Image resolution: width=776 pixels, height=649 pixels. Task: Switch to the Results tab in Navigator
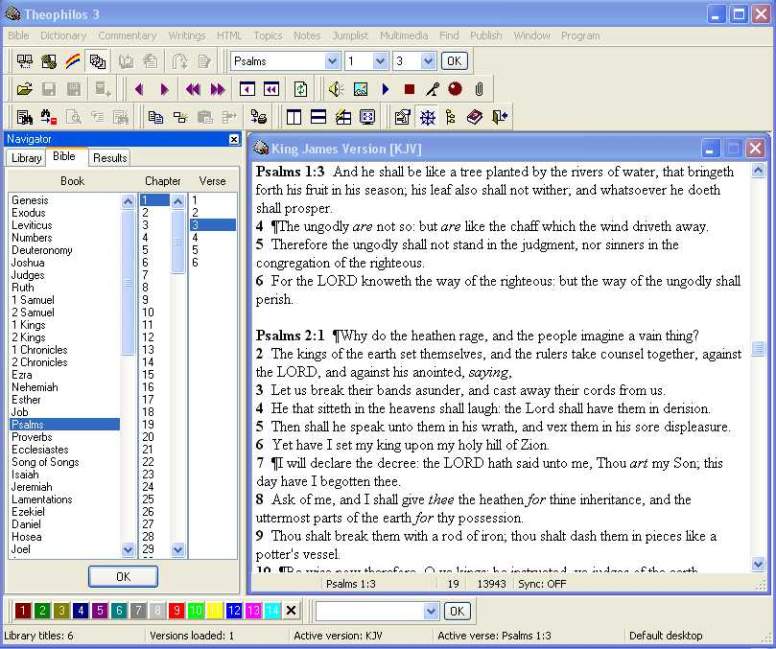click(x=110, y=158)
